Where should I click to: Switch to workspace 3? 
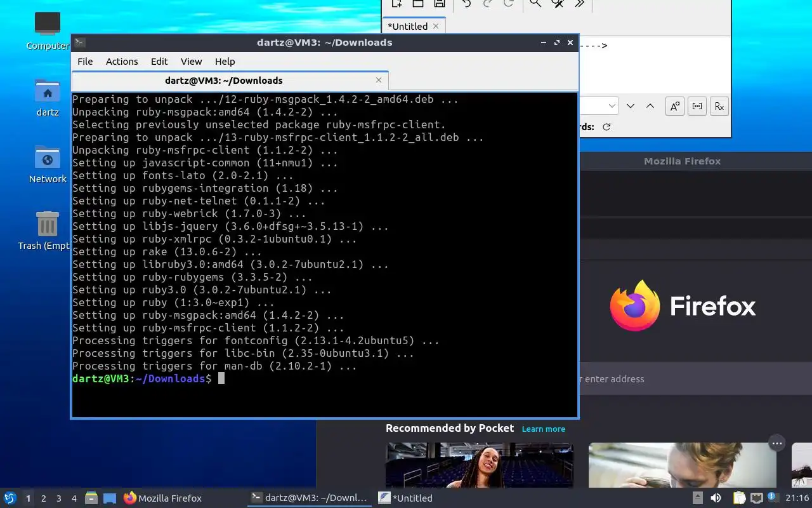[58, 498]
